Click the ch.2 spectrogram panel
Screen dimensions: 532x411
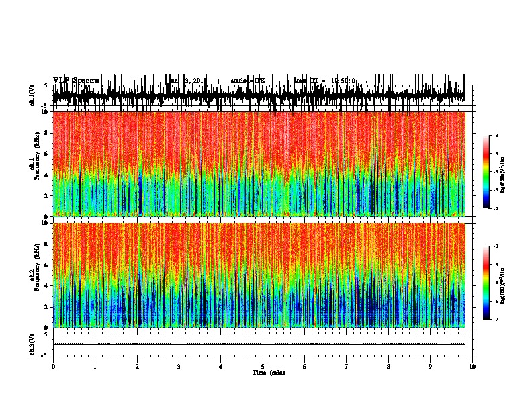coord(259,275)
